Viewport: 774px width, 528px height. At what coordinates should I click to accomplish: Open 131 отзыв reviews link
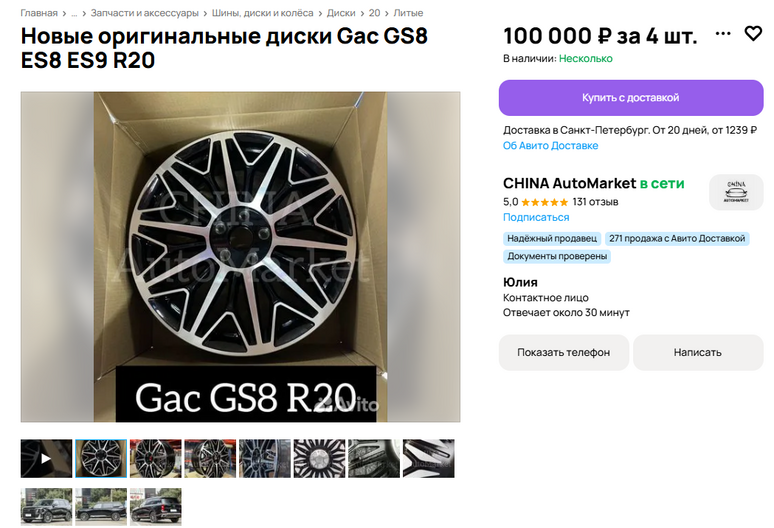[595, 202]
